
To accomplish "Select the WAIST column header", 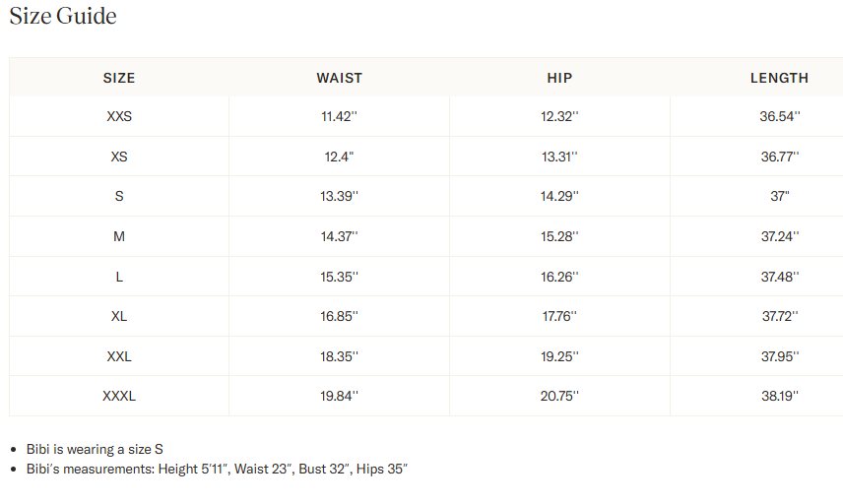I will 339,78.
